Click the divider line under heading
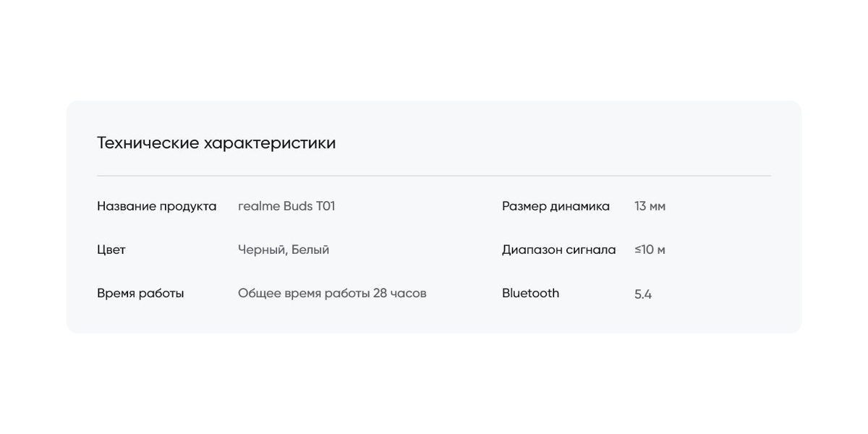This screenshot has width=868, height=434. click(x=434, y=176)
